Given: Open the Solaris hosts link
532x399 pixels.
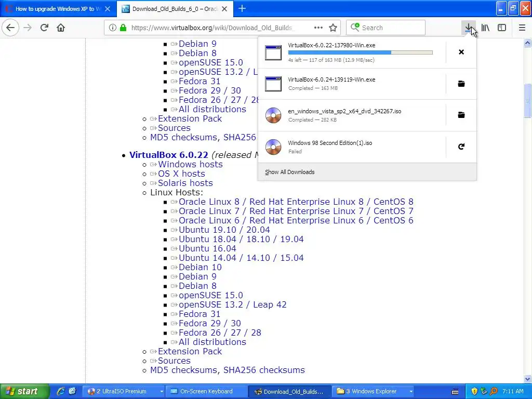Looking at the screenshot, I should coord(185,183).
